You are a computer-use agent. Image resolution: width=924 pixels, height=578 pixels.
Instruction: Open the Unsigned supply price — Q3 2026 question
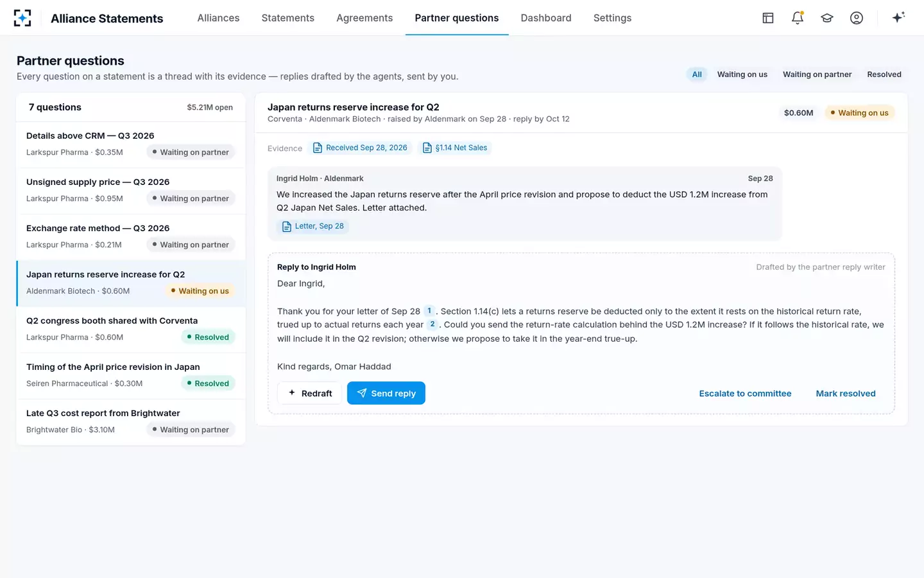pos(131,191)
